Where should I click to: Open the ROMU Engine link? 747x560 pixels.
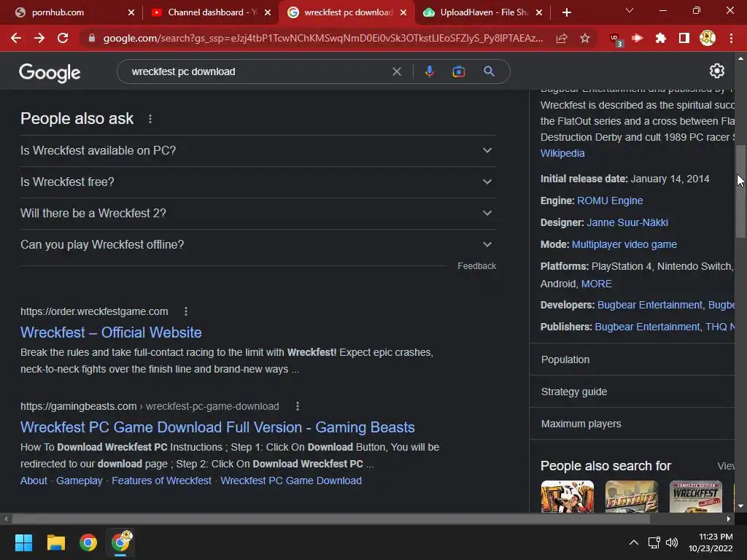[610, 201]
